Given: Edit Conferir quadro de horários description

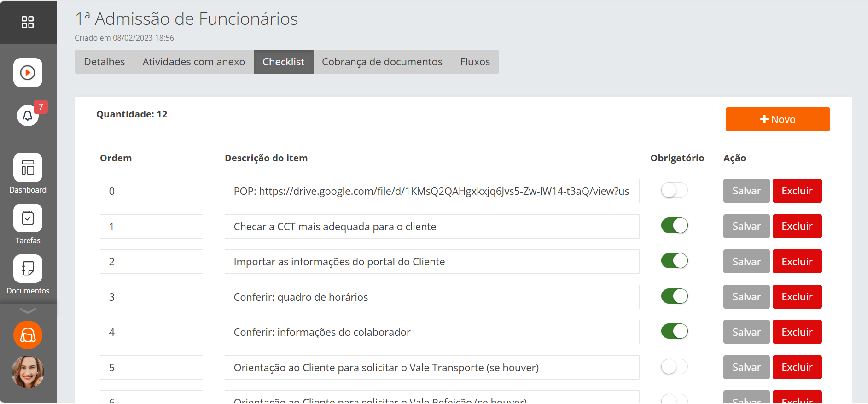Looking at the screenshot, I should tap(432, 297).
